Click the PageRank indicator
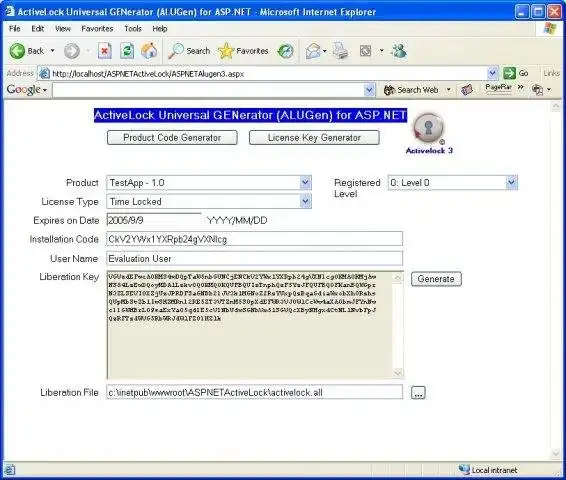This screenshot has height=480, width=566. click(498, 88)
